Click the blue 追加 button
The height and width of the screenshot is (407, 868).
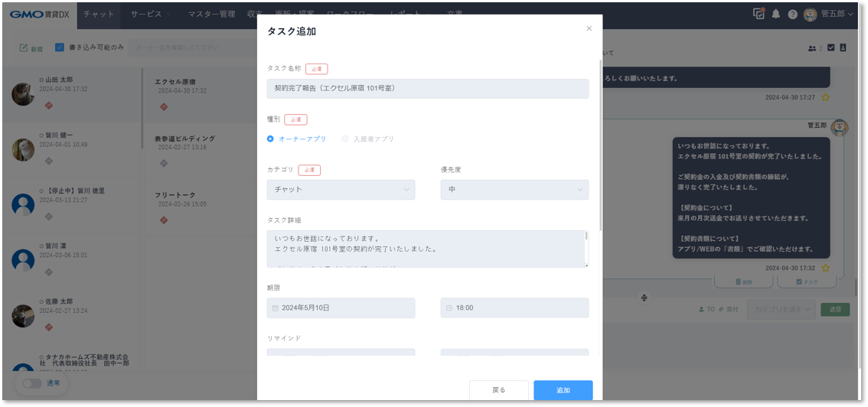(563, 389)
